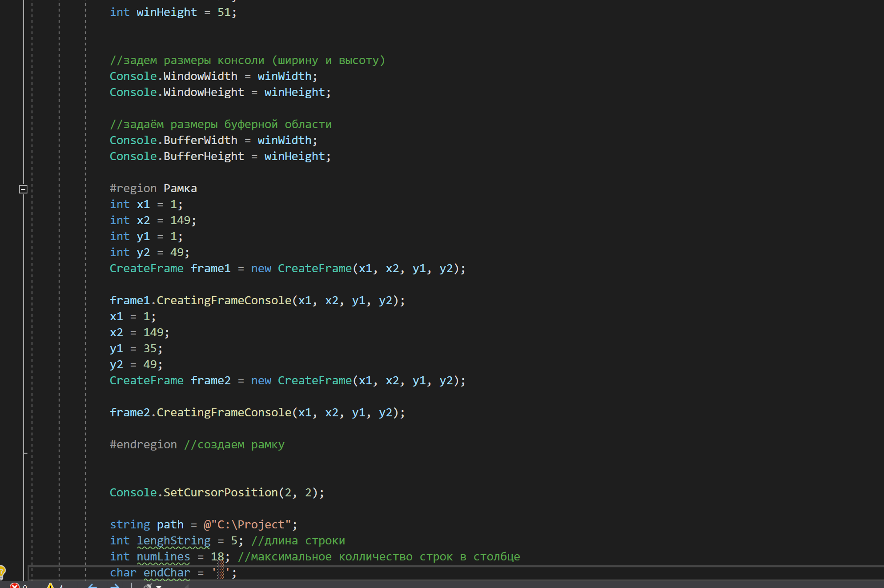
Task: Open the code cleanup dropdown arrow
Action: [x=159, y=586]
